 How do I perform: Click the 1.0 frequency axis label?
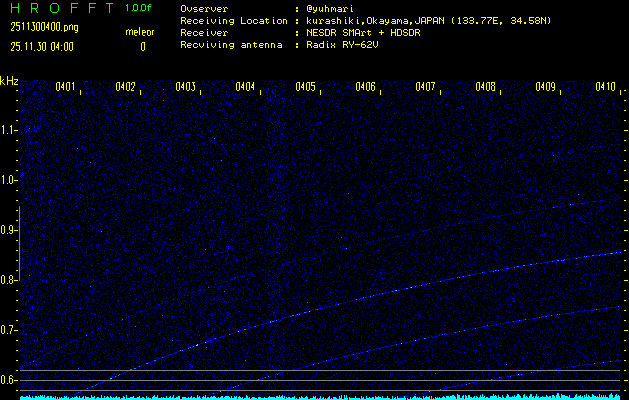(x=10, y=180)
